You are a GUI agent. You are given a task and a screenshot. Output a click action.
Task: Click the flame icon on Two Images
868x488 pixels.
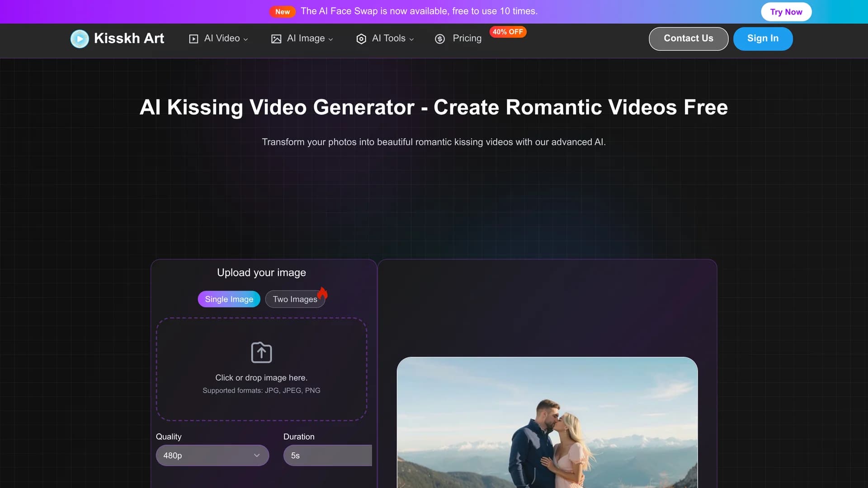click(x=322, y=293)
